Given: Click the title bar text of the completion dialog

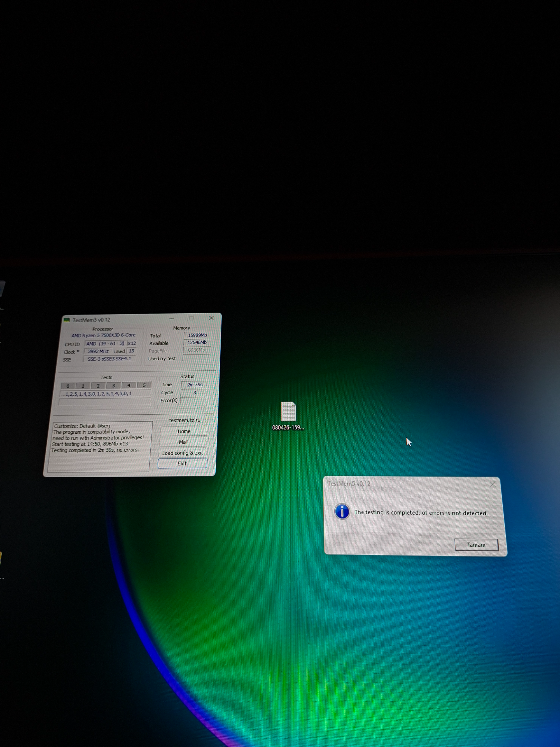Looking at the screenshot, I should pos(349,483).
